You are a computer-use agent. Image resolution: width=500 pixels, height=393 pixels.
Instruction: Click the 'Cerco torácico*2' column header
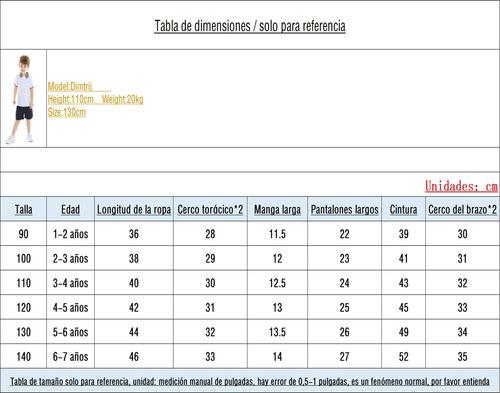pos(210,209)
